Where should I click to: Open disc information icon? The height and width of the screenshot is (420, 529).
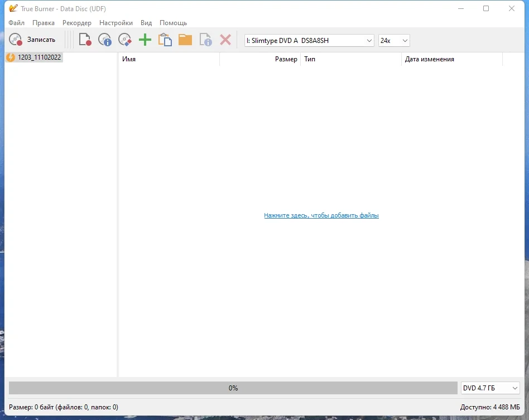pyautogui.click(x=105, y=40)
